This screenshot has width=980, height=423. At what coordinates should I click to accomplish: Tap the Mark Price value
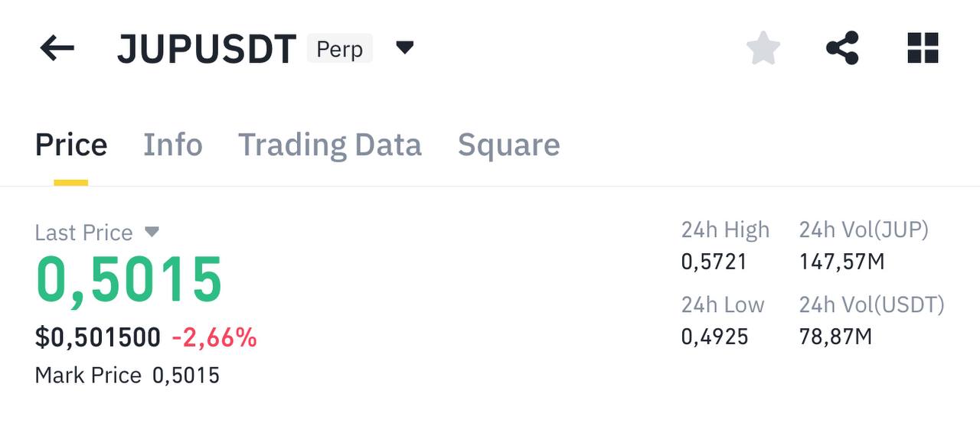(186, 376)
